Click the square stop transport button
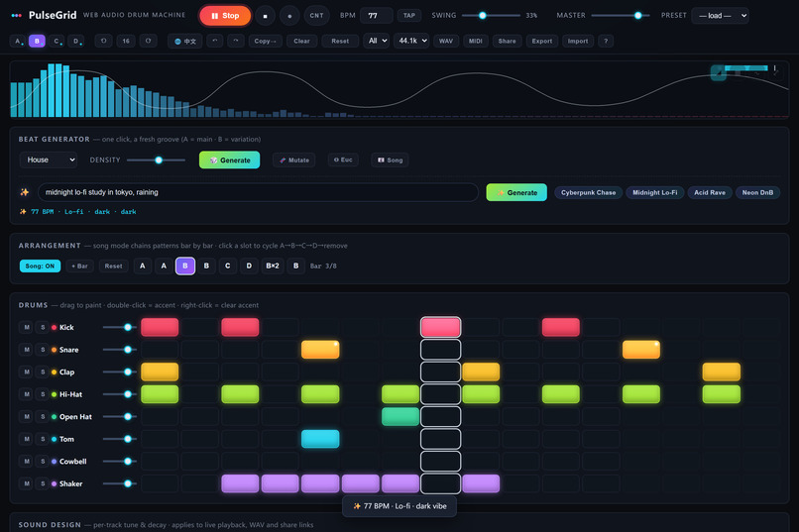Screen dimensions: 799x532 click(265, 16)
